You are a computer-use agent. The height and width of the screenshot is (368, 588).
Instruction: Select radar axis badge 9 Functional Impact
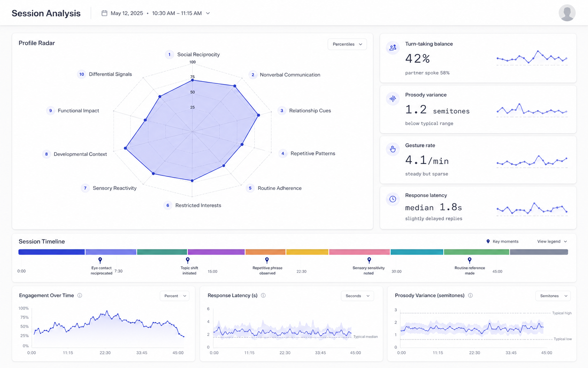(x=50, y=111)
